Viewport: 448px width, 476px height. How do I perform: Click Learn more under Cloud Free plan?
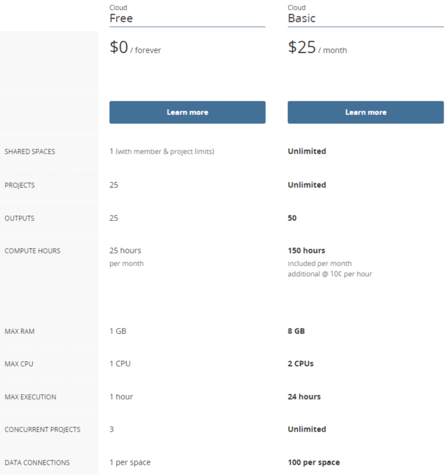pyautogui.click(x=187, y=112)
